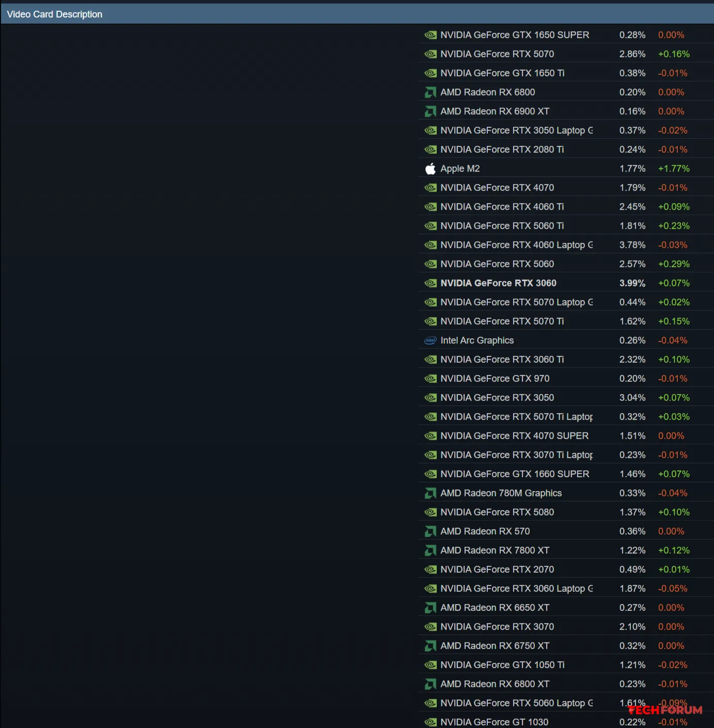
Task: Click the AMD logo beside Radeon RX 6650 XT
Action: [430, 608]
